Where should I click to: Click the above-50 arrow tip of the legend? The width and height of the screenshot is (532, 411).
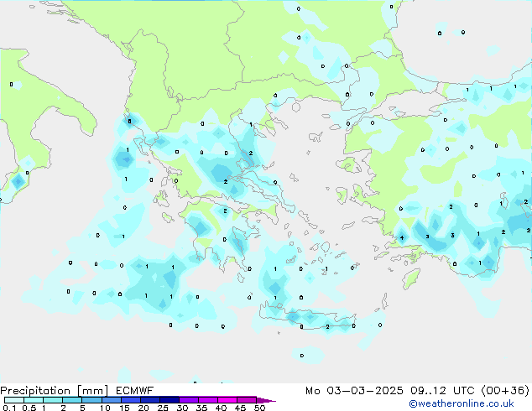pyautogui.click(x=266, y=400)
